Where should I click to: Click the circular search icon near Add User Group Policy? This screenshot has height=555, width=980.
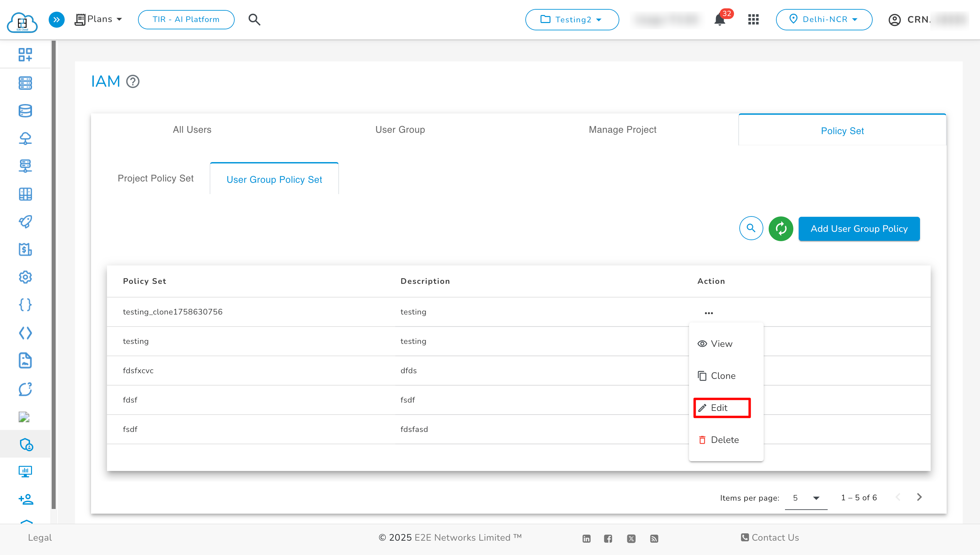[x=751, y=229]
